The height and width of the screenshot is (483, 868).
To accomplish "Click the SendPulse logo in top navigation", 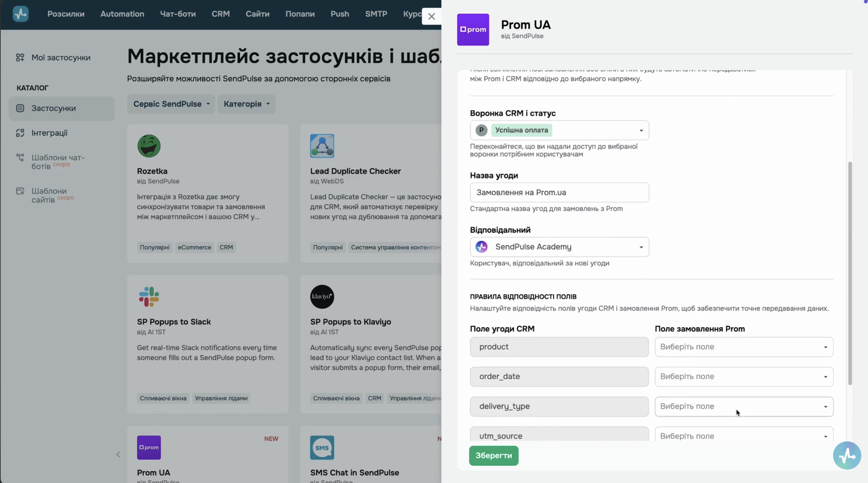I will 20,14.
